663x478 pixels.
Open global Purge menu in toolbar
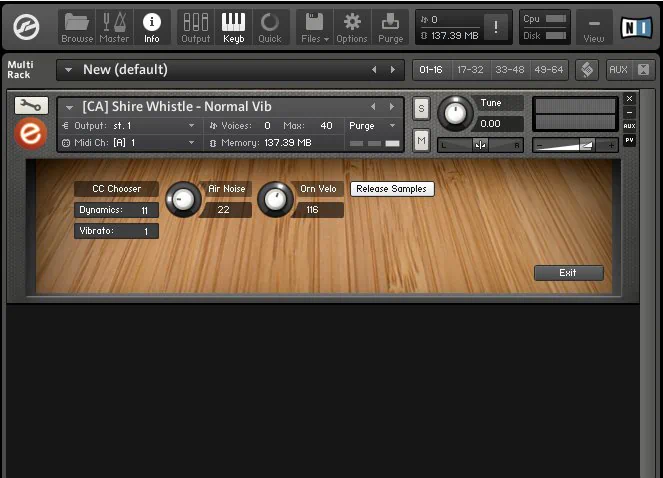tap(390, 27)
